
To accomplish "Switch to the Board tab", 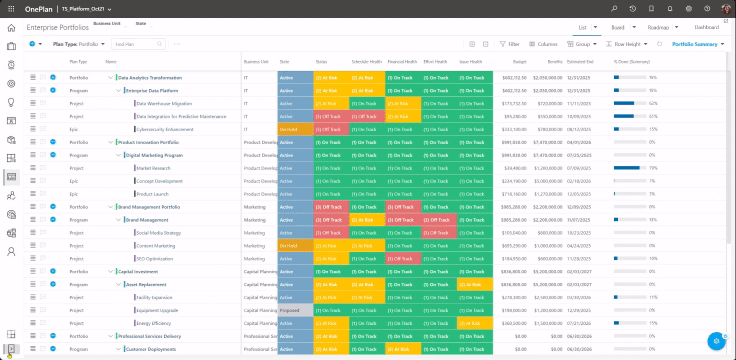I will pos(618,27).
